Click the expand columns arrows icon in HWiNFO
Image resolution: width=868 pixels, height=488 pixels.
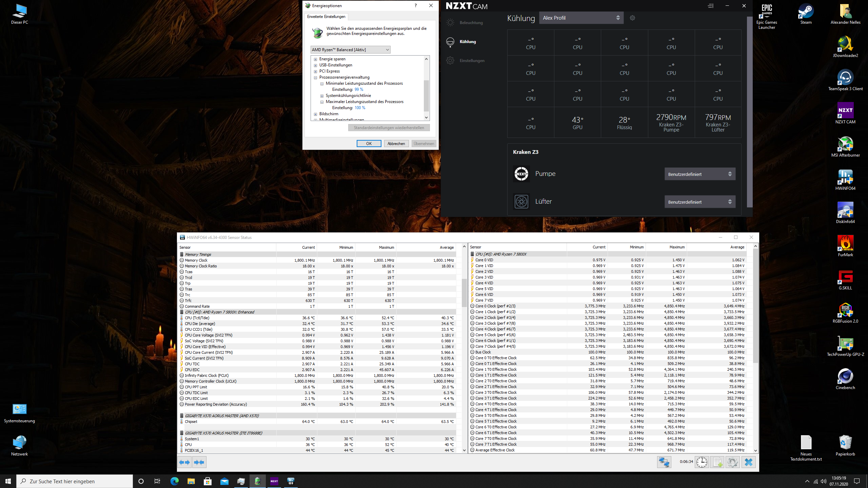pyautogui.click(x=184, y=462)
